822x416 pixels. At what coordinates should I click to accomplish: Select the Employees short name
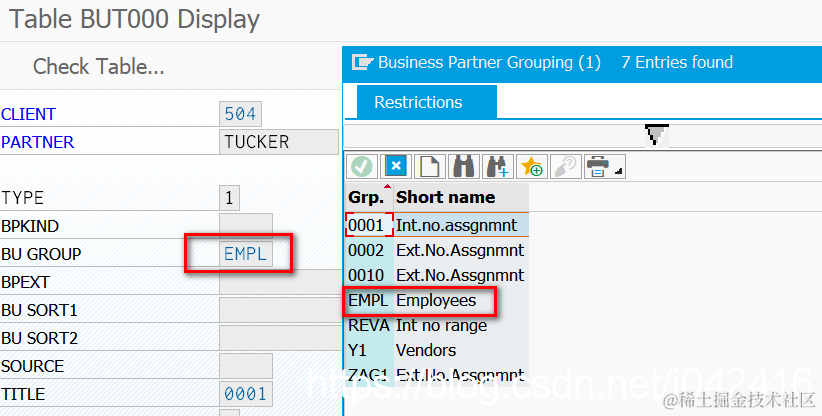tap(436, 300)
